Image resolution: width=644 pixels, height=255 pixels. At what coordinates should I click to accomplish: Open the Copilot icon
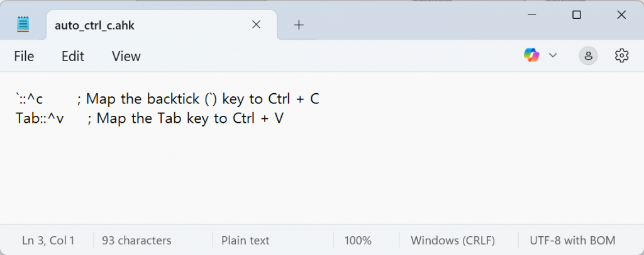point(531,55)
